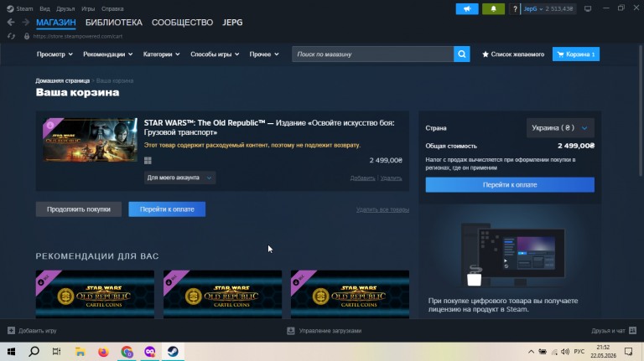The width and height of the screenshot is (644, 361).
Task: Open the Справка menu
Action: 112,8
